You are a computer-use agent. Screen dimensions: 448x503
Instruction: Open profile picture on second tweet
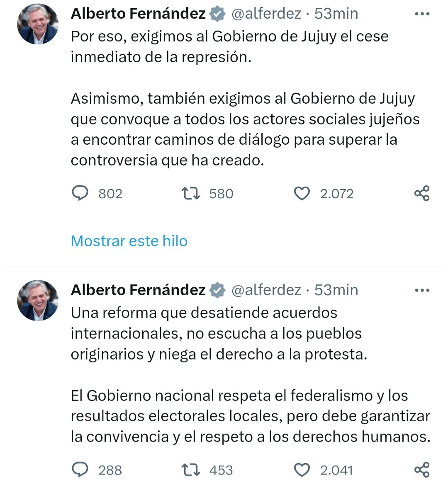(38, 301)
